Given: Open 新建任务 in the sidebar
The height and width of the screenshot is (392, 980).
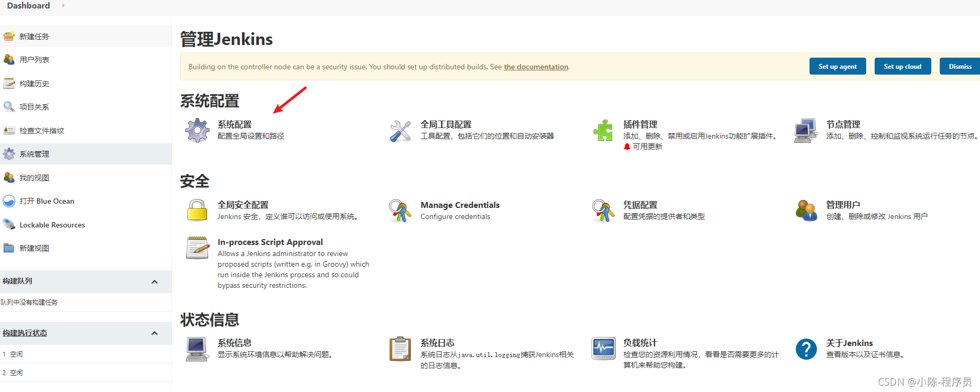Looking at the screenshot, I should pyautogui.click(x=86, y=37).
